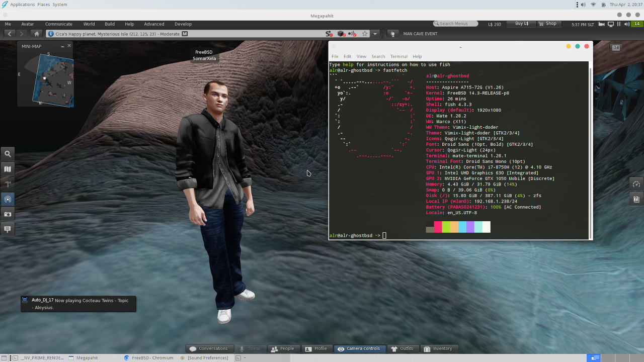Screen dimensions: 644x362
Task: Toggle media pause button in top bar
Action: point(619,24)
